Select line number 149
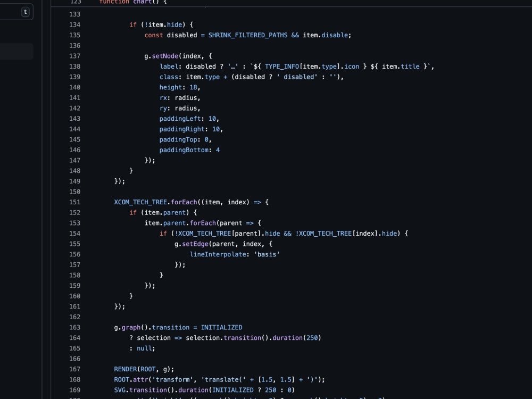Screen dimensions: 532x399 click(x=74, y=181)
